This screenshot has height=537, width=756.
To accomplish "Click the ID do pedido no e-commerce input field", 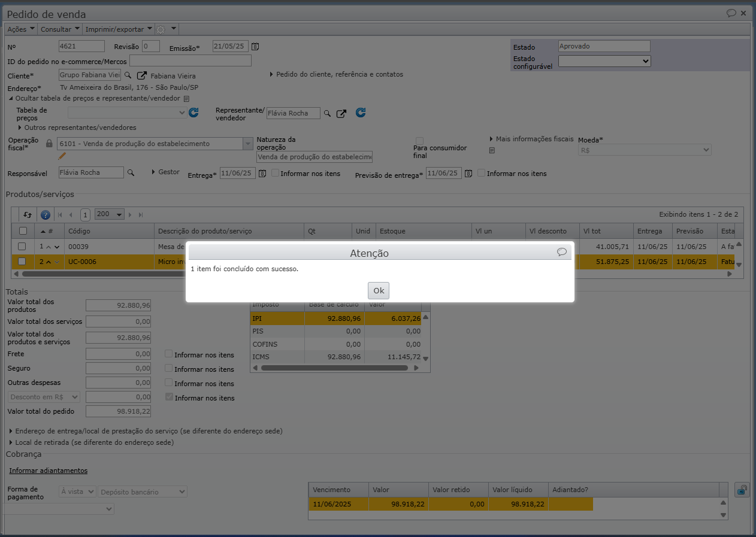I will (190, 60).
